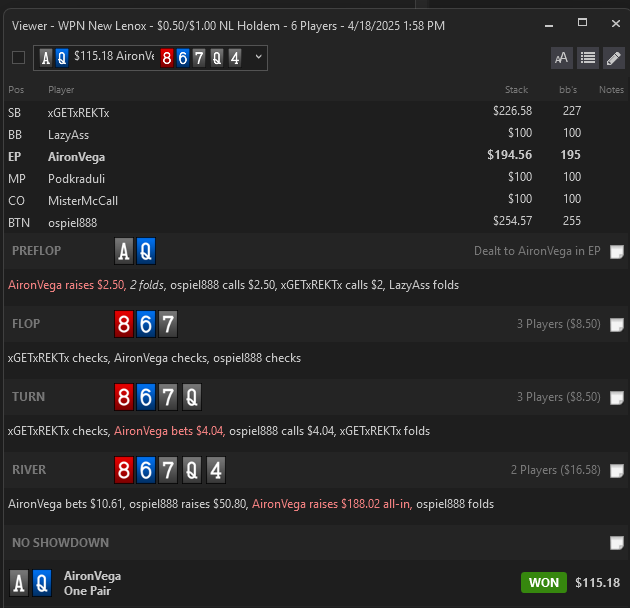Select the xGETxREKTx player row
Viewport: 630px width, 608px height.
(315, 112)
